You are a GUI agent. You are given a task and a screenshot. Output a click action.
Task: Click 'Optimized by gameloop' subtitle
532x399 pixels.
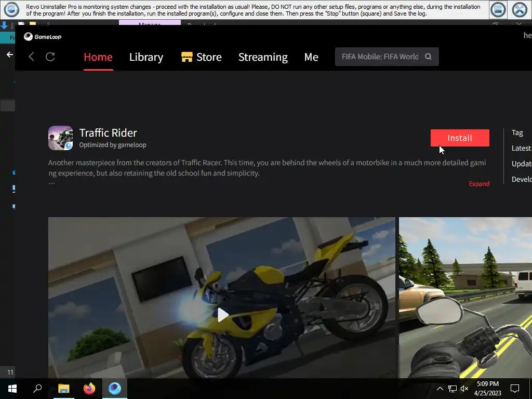(x=113, y=145)
